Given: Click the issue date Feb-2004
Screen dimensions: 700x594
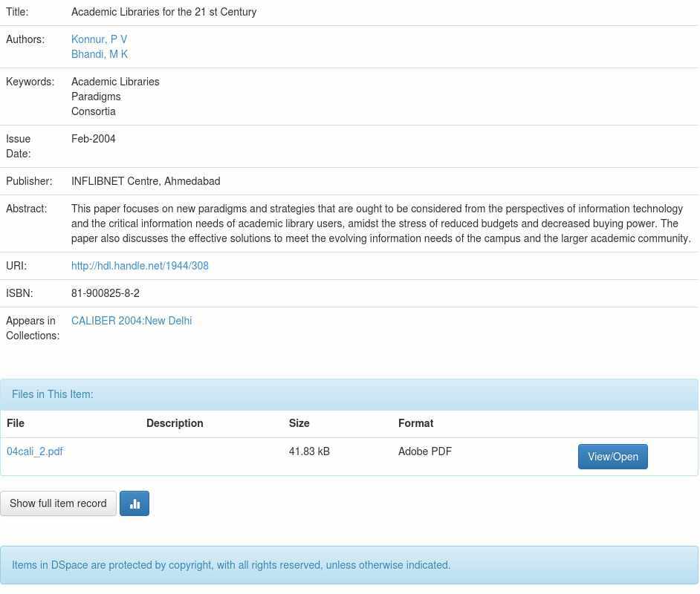Looking at the screenshot, I should click(x=94, y=139).
